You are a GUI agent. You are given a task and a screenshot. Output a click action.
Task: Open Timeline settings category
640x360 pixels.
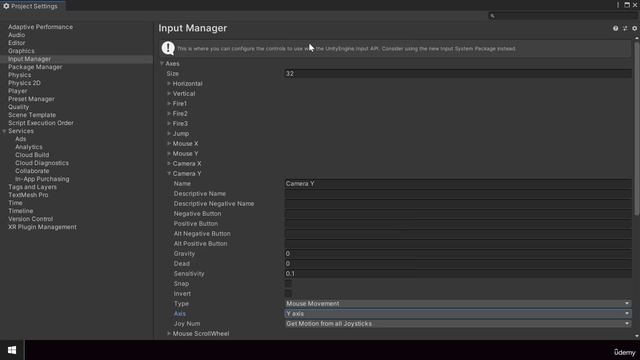20,211
